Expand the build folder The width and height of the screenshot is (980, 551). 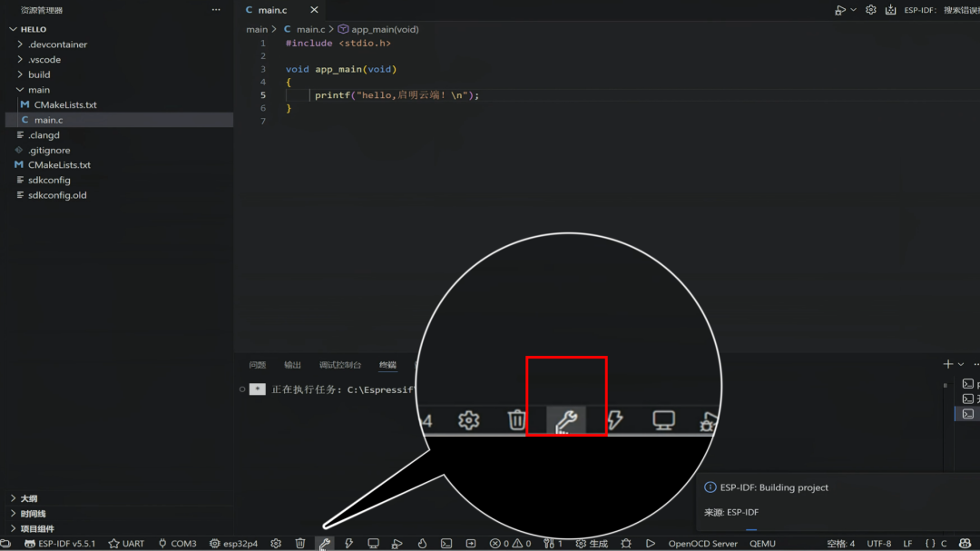point(20,74)
